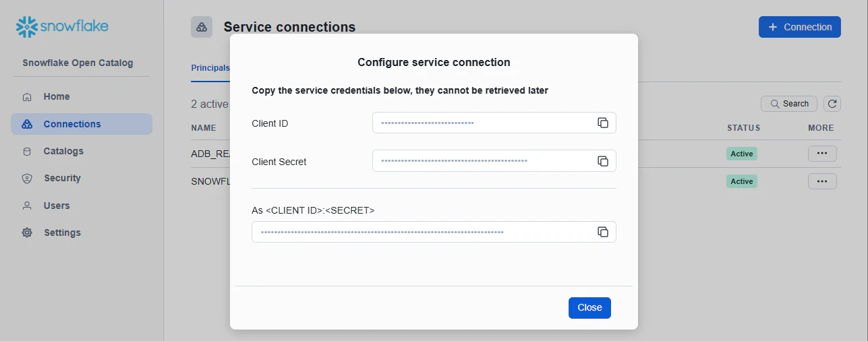
Task: Copy the combined CLIENT ID:SECRET string
Action: (603, 232)
